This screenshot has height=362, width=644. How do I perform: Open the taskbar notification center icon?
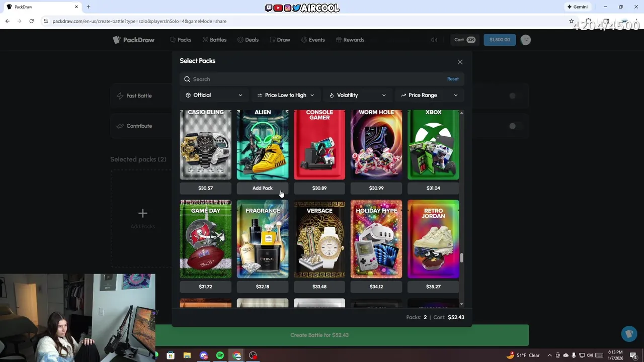(x=633, y=355)
